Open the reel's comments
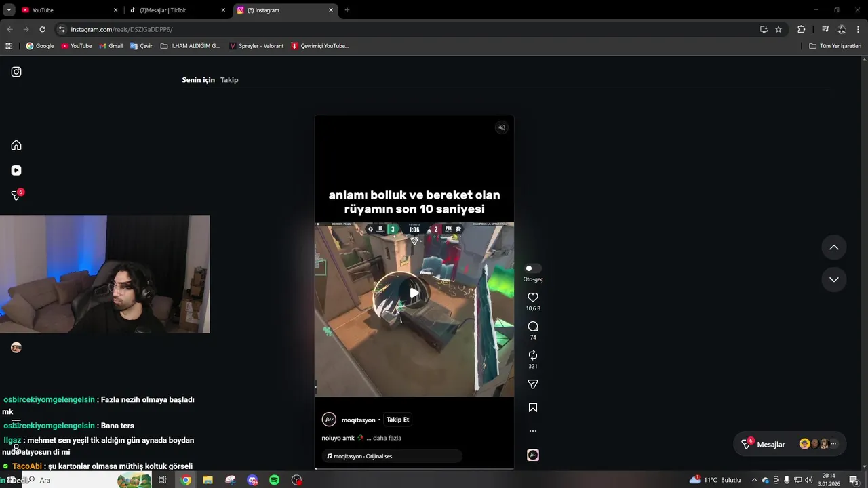 (x=533, y=327)
